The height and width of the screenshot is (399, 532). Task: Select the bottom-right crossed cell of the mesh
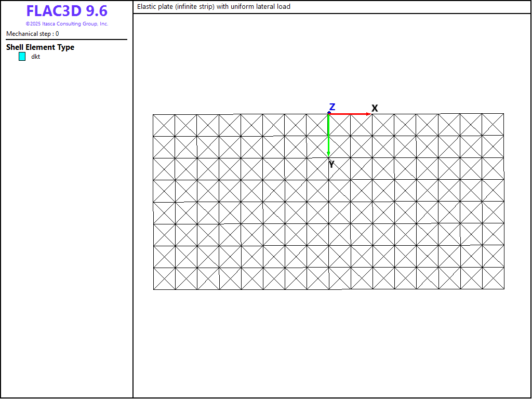(493, 278)
